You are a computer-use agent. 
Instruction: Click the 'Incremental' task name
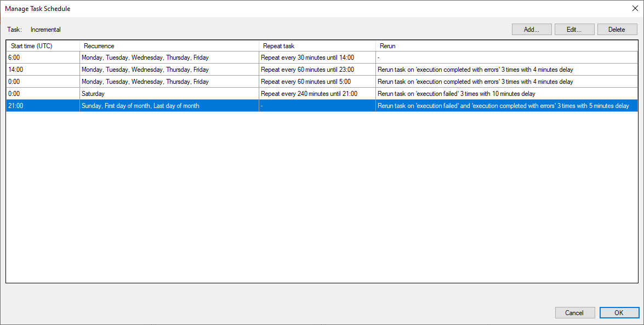[45, 30]
